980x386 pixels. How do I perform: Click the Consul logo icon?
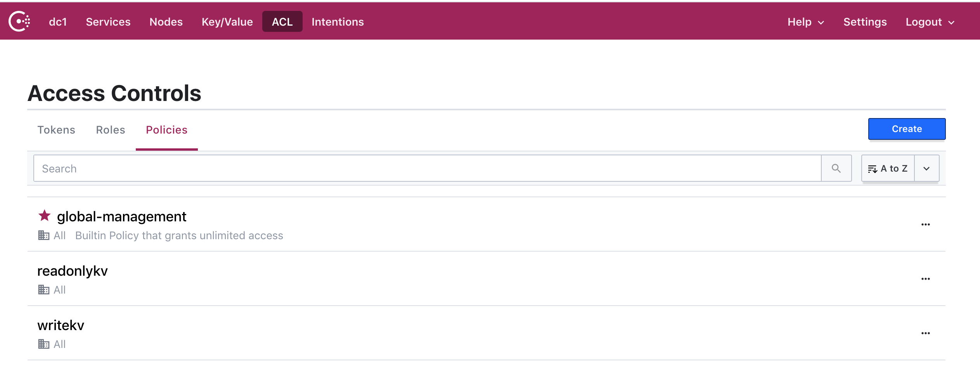(19, 22)
